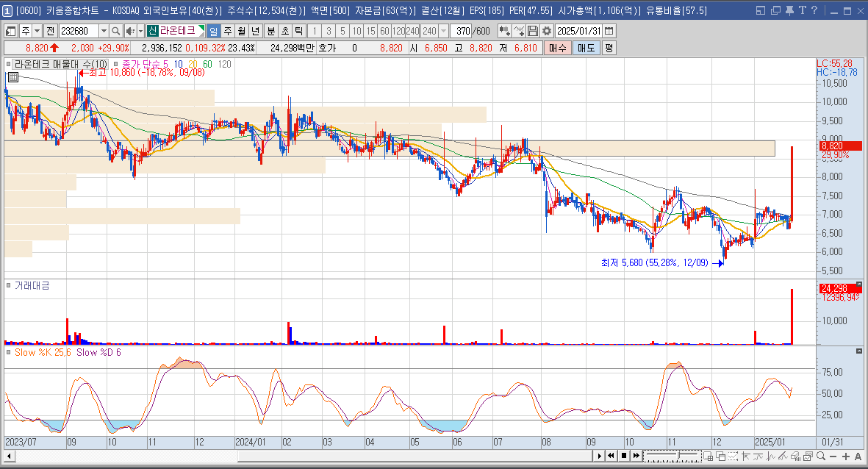Click the dashed chart region icon at bottom
The image size is (868, 469).
(x=733, y=457)
